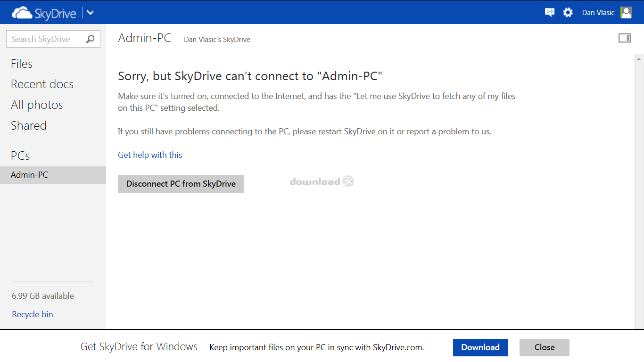Open the Shared section
The height and width of the screenshot is (362, 644).
coord(29,125)
